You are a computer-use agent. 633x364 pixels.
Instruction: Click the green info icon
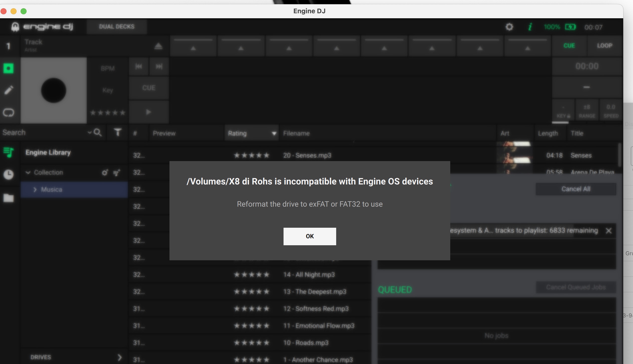530,27
